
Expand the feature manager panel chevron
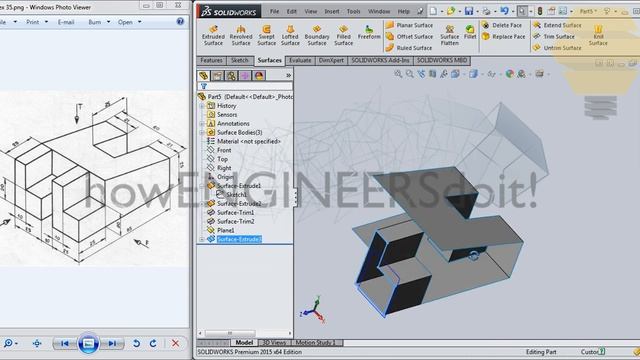pyautogui.click(x=289, y=76)
